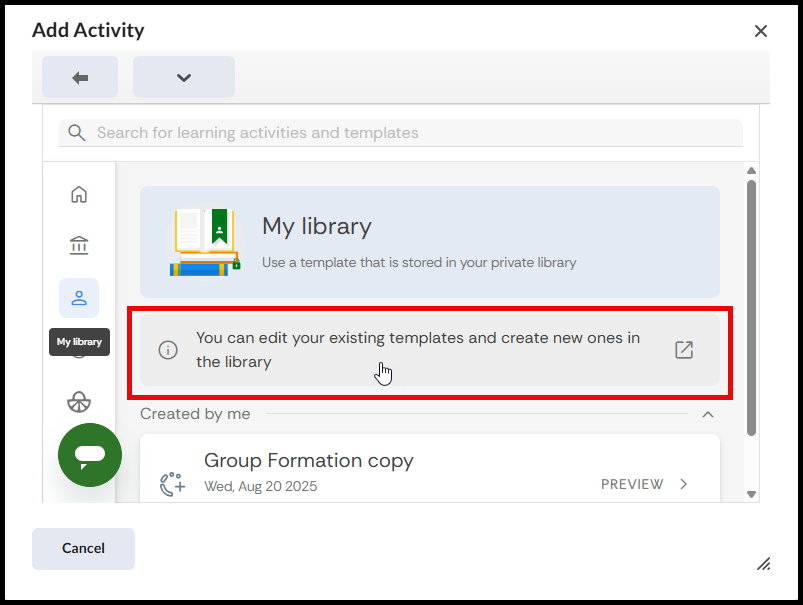Open the institution library building icon
Screen dimensions: 803x605
coord(79,246)
